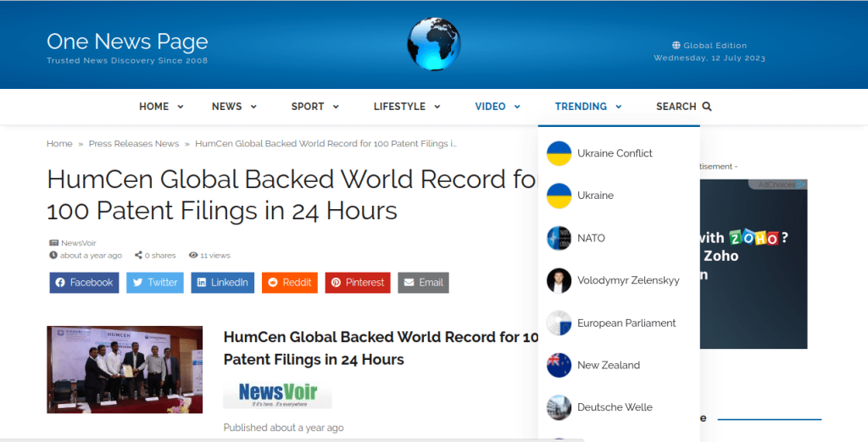The width and height of the screenshot is (868, 442).
Task: Open the NEWS nav item
Action: tap(227, 106)
